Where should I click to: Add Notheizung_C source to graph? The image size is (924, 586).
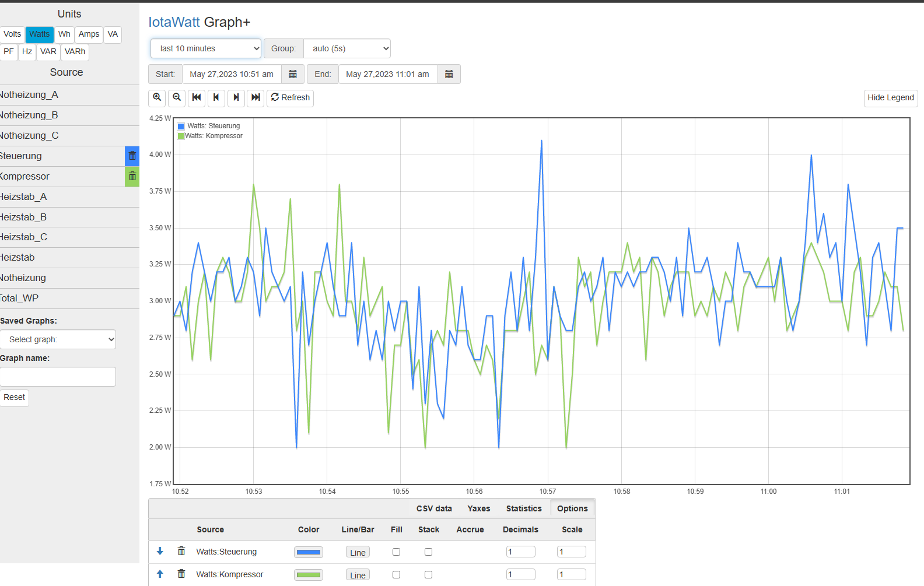(69, 136)
